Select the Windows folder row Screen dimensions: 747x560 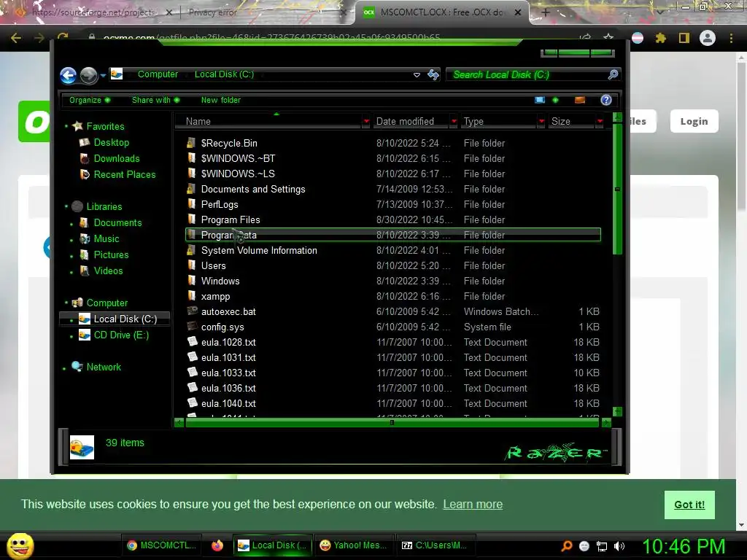[x=393, y=281]
